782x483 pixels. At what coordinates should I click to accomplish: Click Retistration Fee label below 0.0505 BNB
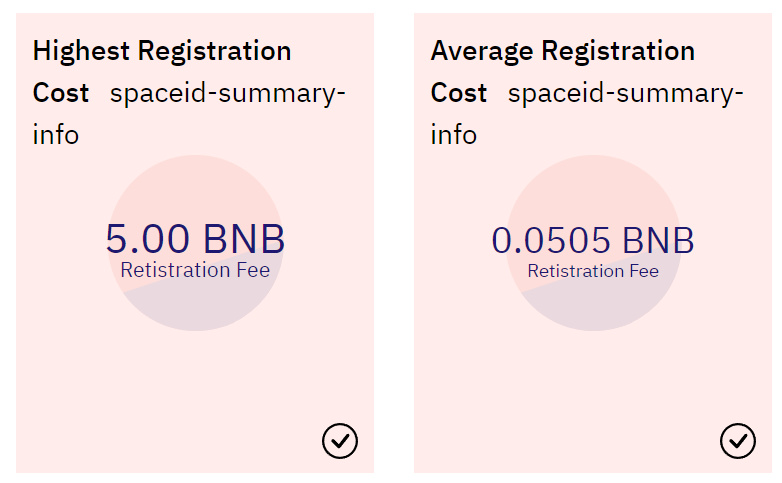coord(593,271)
